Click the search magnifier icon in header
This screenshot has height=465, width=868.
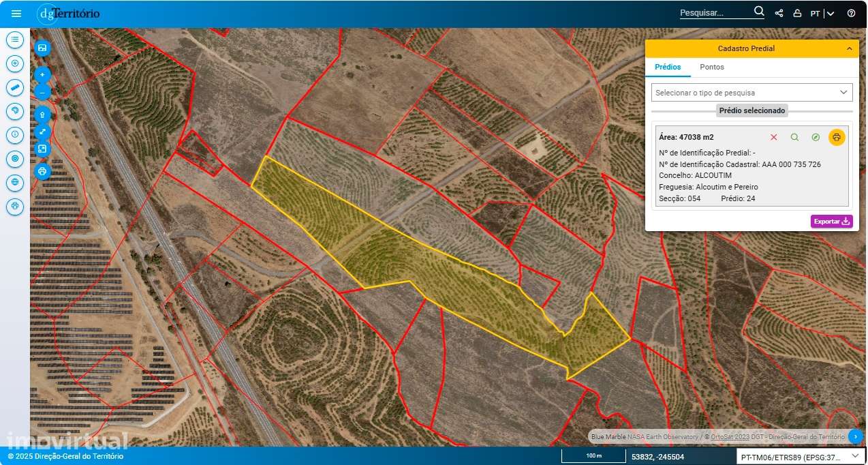pos(759,12)
